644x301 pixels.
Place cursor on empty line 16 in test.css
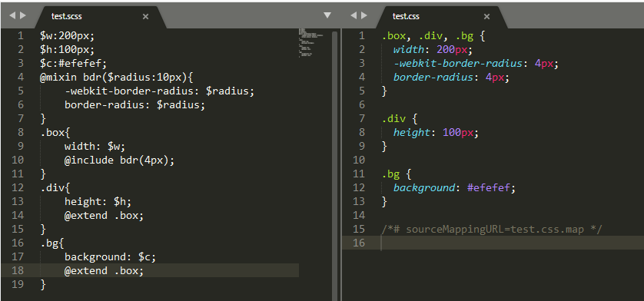click(493, 243)
